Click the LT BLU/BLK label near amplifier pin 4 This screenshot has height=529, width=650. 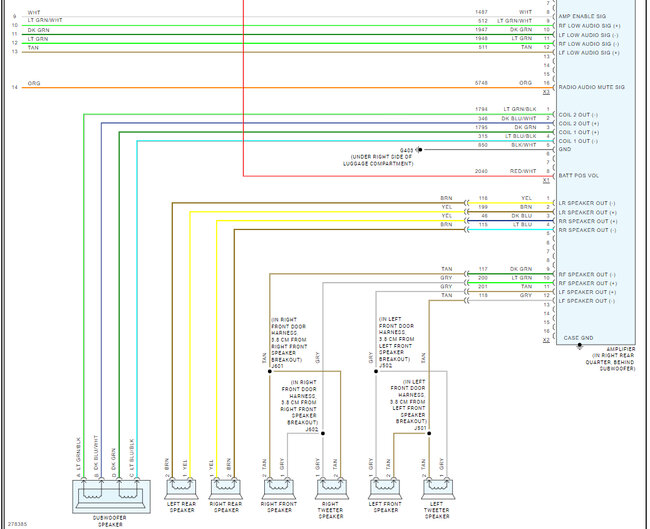coord(521,136)
